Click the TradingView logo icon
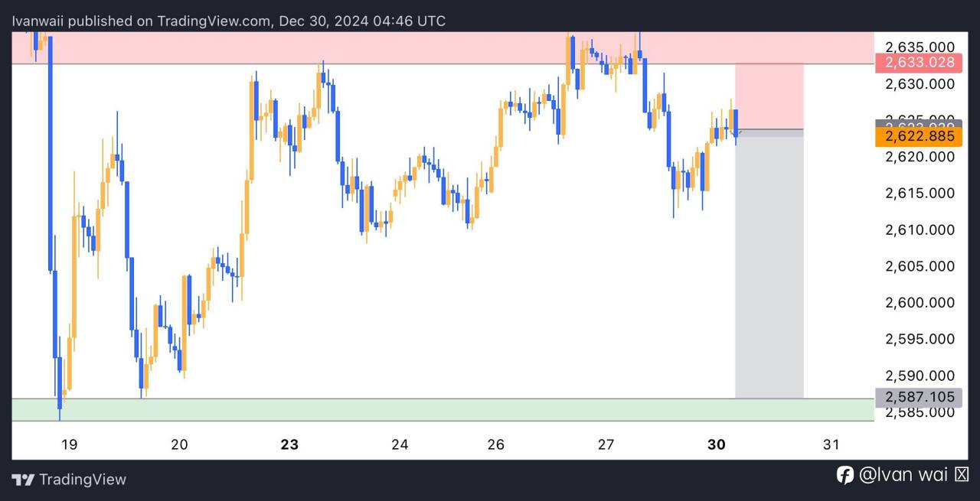Viewport: 980px width, 501px height. click(x=23, y=480)
